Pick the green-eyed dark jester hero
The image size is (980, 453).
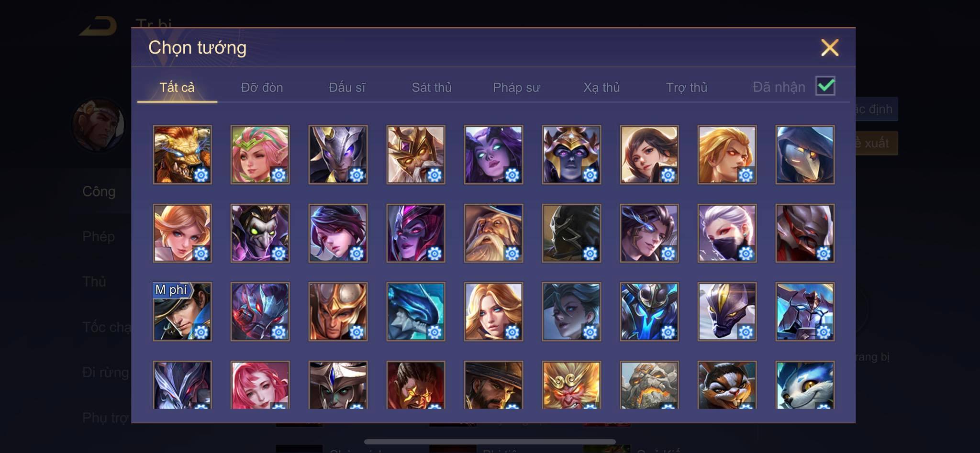[260, 233]
